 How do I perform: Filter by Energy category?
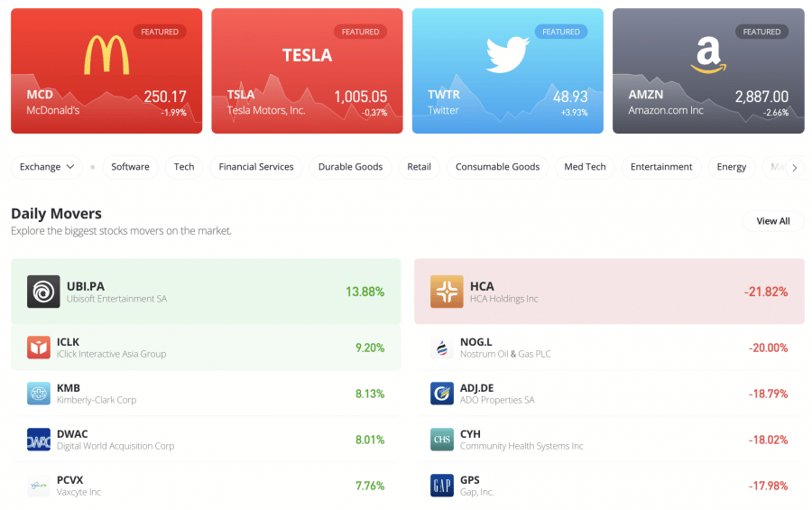(731, 167)
